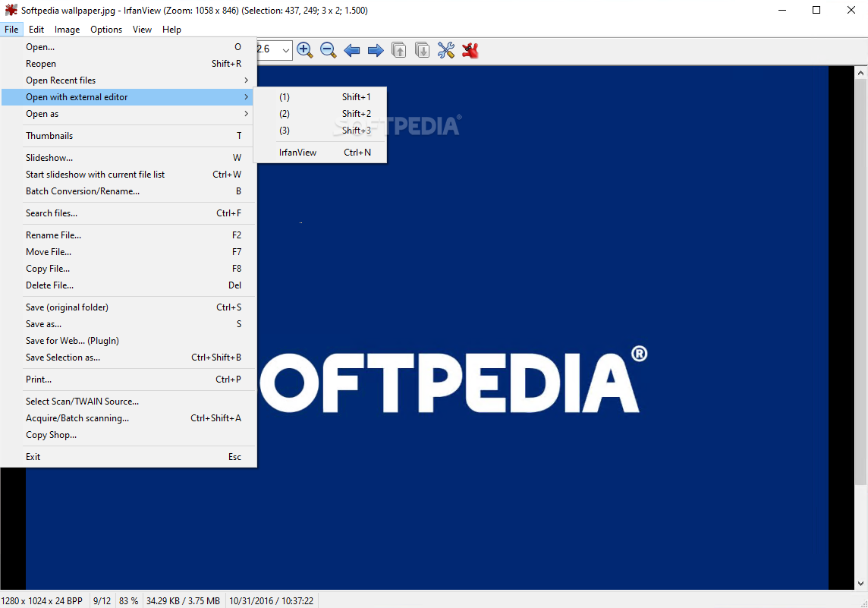Select Delete File... option

(128, 285)
